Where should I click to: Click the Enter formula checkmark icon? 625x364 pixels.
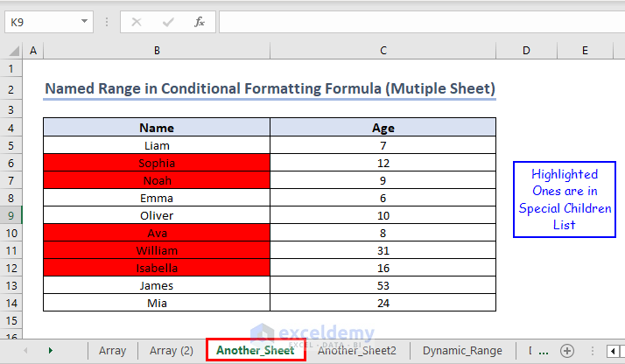[167, 21]
